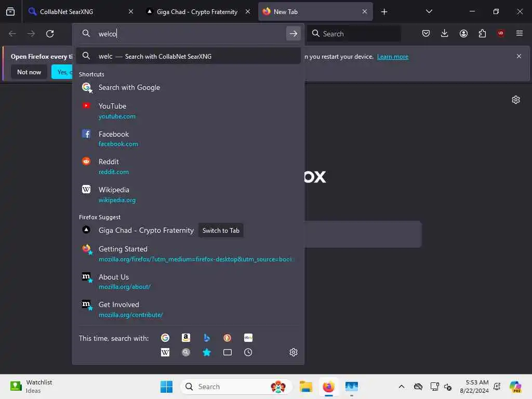Open the Getting Started bookmark suggestion
Screen dimensions: 532x399
click(188, 254)
